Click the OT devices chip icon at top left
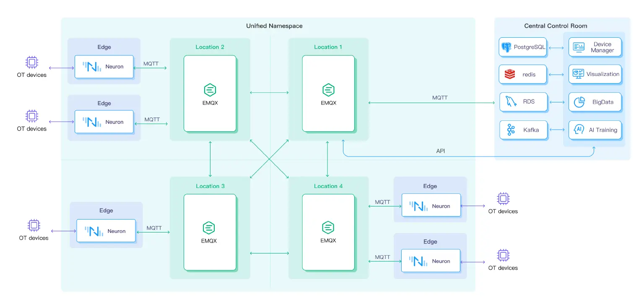Image resolution: width=644 pixels, height=303 pixels. [31, 63]
